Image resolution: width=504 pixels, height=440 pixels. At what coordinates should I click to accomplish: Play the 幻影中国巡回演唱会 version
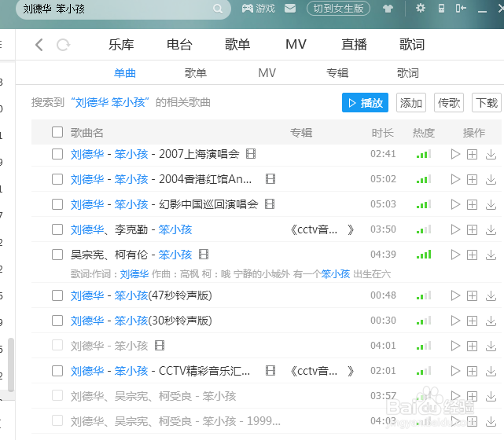pyautogui.click(x=455, y=204)
